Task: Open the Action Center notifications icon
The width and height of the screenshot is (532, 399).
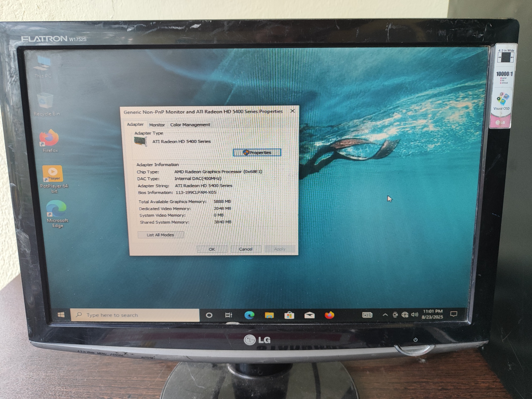Action: tap(453, 314)
